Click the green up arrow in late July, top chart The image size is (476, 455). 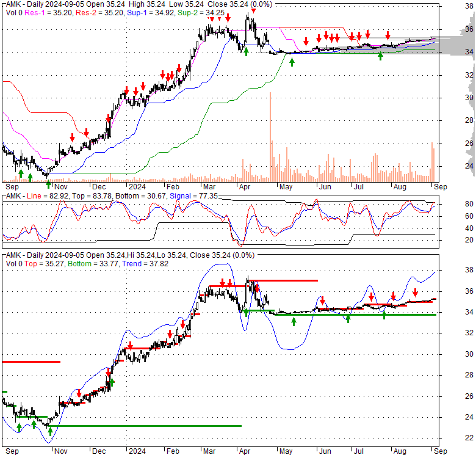(x=380, y=56)
